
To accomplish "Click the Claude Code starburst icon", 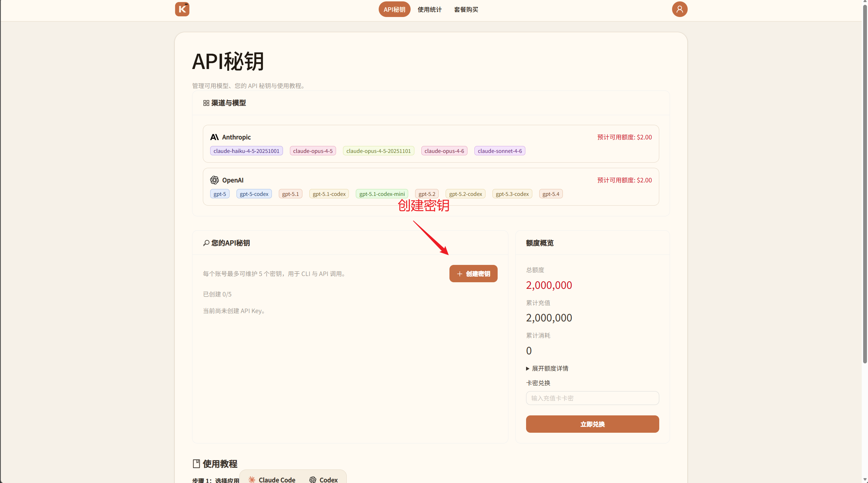I will 252,480.
